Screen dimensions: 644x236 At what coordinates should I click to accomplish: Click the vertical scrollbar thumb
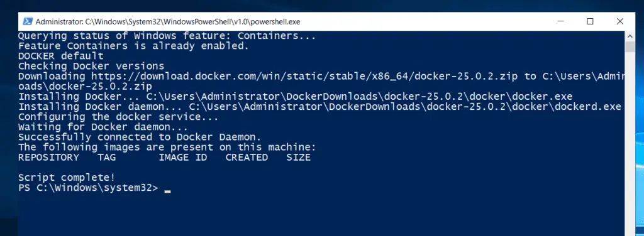click(630, 46)
